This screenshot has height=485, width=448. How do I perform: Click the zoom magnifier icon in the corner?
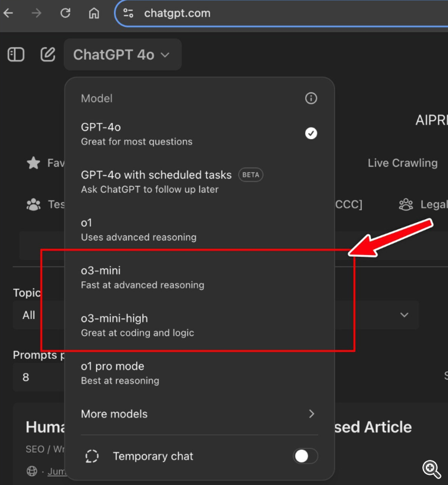coord(432,469)
